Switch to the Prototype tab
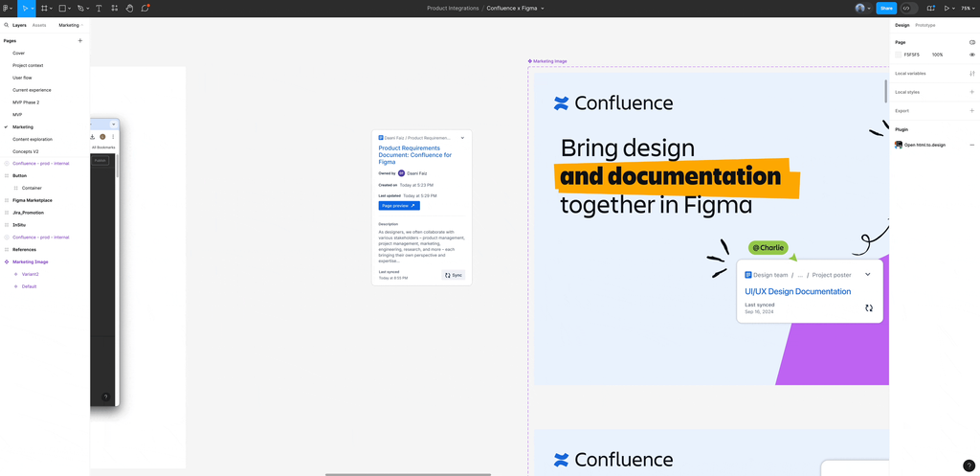 coord(924,25)
